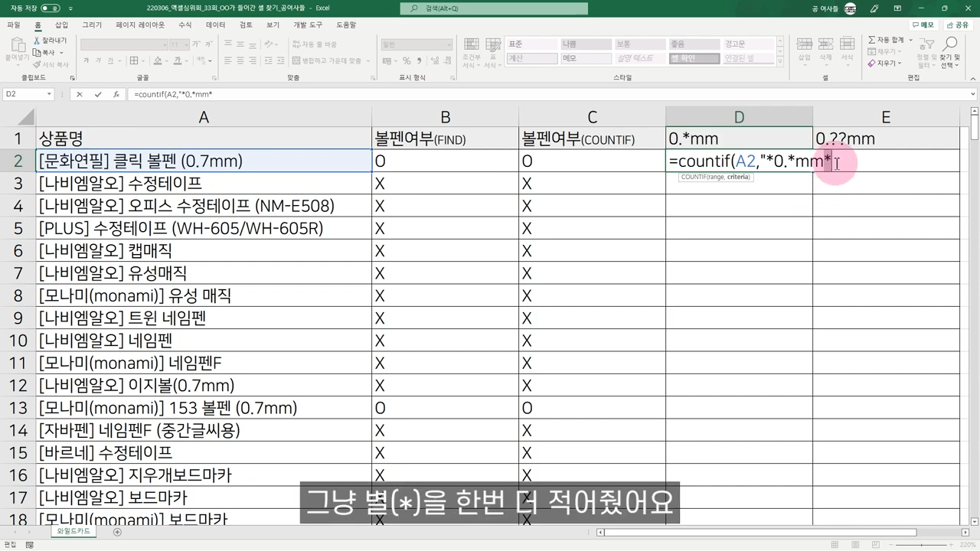The width and height of the screenshot is (980, 551).
Task: Click the Comma Style icon
Action: (x=419, y=61)
